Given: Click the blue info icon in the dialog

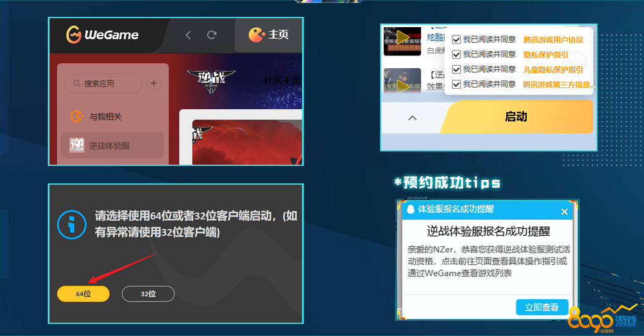Looking at the screenshot, I should [72, 224].
